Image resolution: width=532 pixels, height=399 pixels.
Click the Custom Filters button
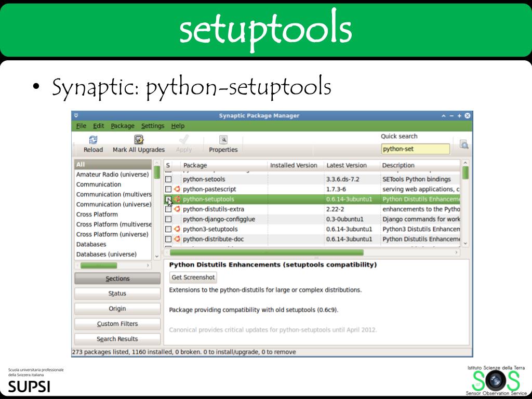pos(117,324)
